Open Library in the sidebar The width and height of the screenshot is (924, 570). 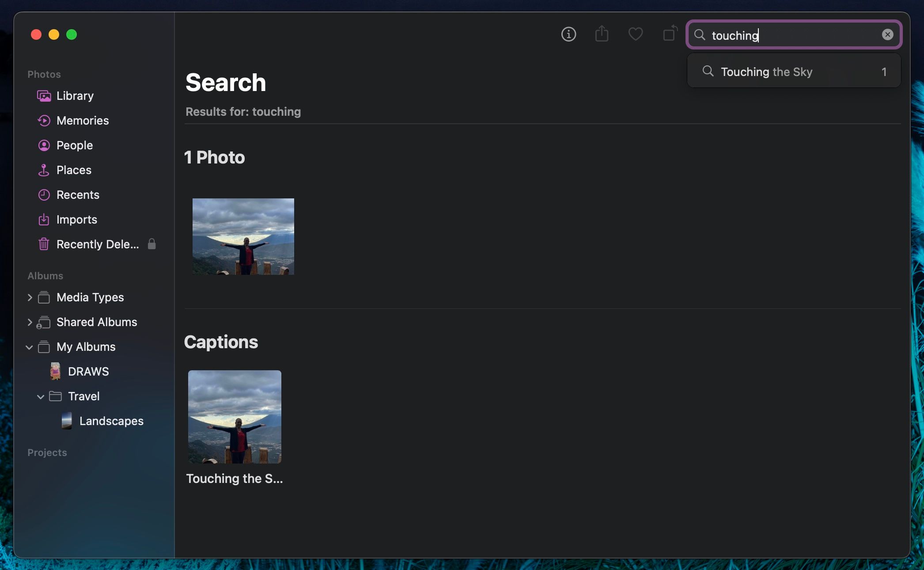(x=75, y=96)
